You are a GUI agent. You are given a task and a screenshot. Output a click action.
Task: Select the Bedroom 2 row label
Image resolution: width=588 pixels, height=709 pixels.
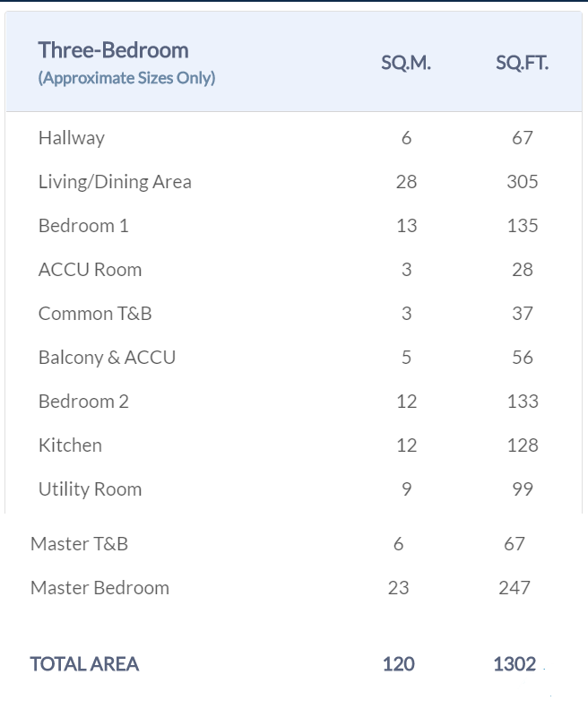(83, 401)
